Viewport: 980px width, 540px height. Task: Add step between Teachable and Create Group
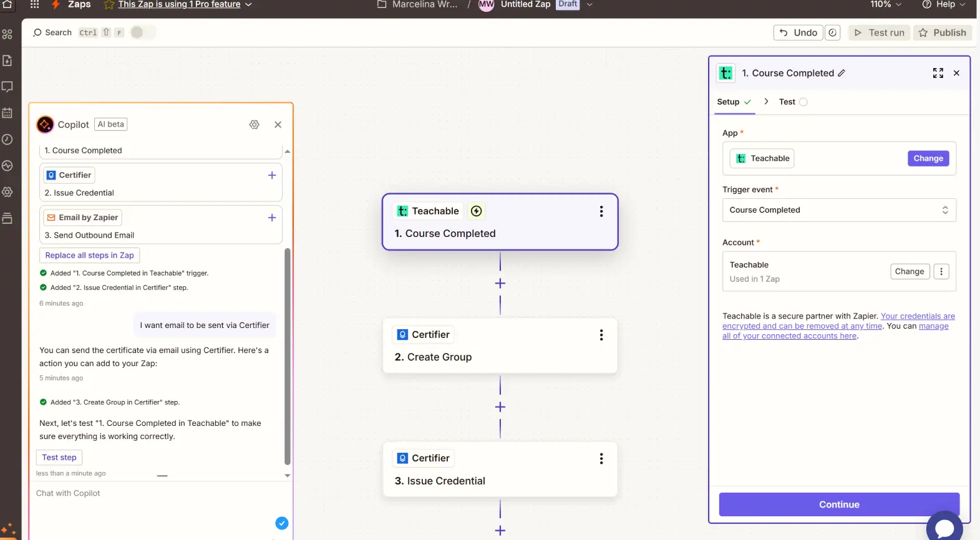(x=500, y=284)
